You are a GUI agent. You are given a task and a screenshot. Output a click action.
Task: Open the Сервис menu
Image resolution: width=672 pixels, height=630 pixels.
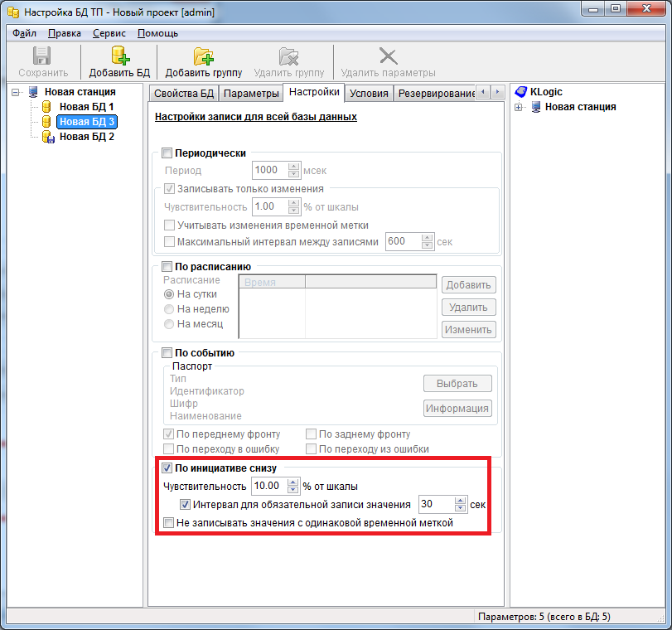click(109, 33)
